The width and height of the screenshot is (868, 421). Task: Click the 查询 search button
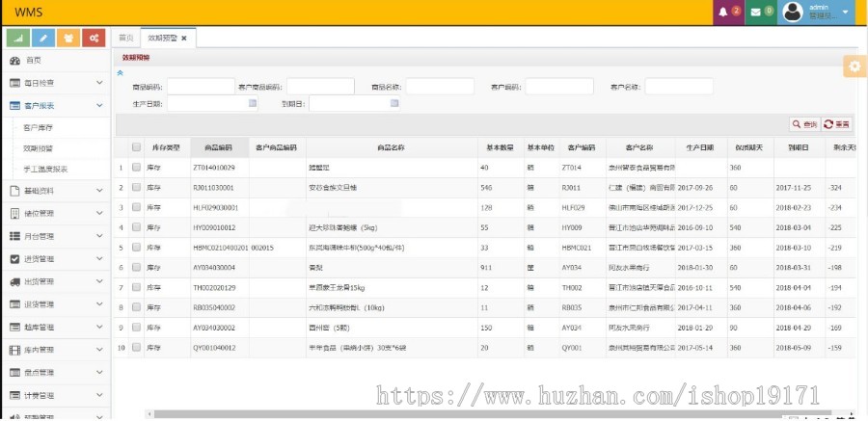804,124
